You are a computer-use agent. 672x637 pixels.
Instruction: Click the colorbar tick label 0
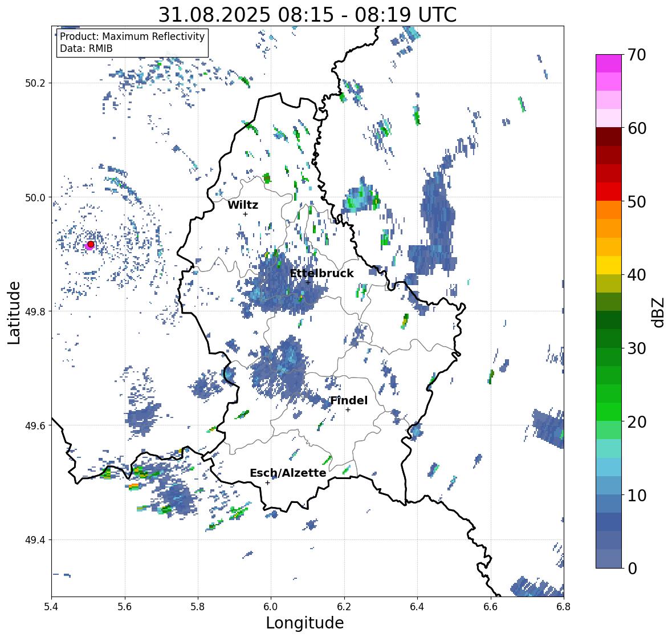[x=632, y=569]
